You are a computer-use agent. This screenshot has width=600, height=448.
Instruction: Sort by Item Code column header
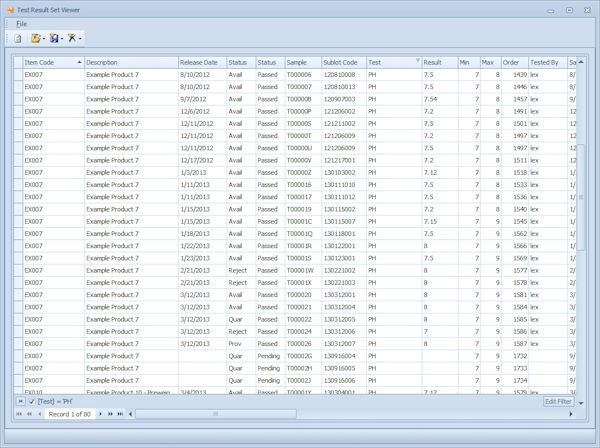click(x=53, y=62)
